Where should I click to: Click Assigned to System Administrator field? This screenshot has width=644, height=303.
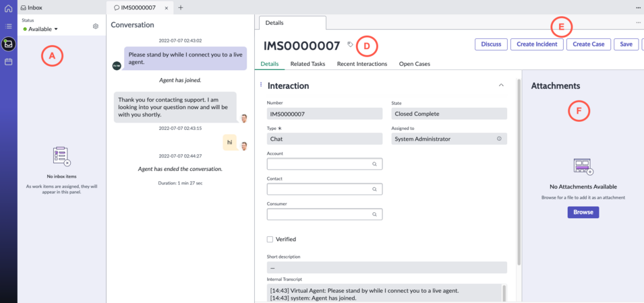(449, 139)
